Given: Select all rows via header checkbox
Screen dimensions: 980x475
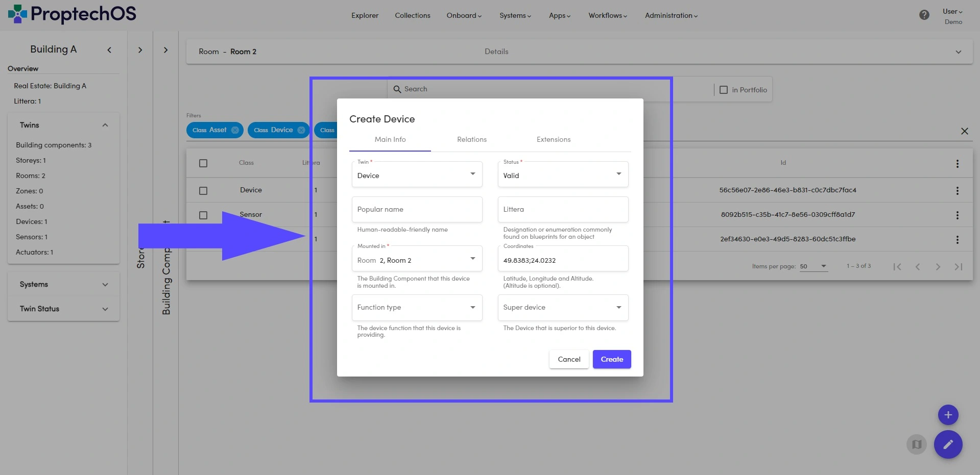Looking at the screenshot, I should tap(203, 163).
